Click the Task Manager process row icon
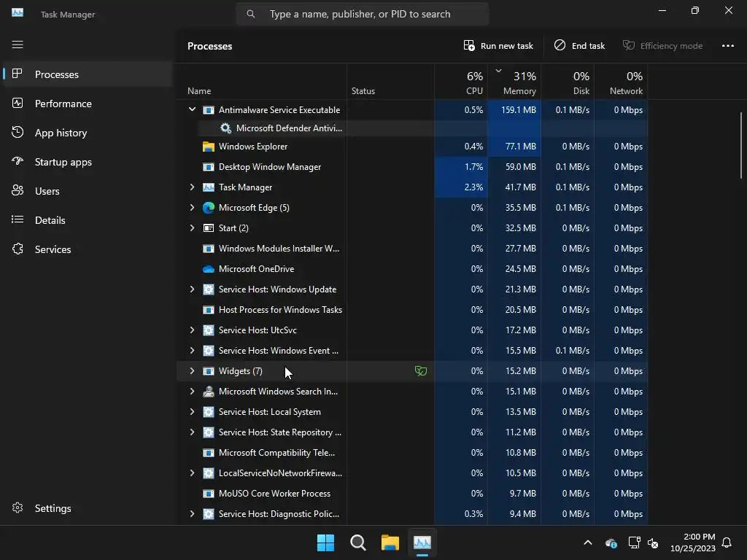 [208, 187]
